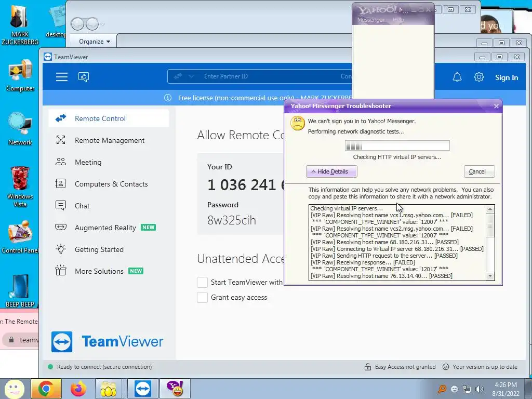This screenshot has height=399, width=532.
Task: Select Remote Management in sidebar
Action: pos(109,140)
